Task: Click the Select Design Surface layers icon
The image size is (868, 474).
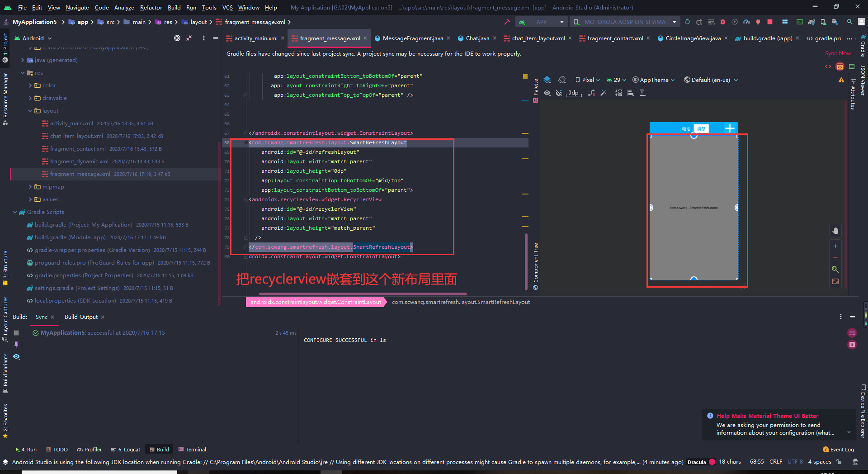Action: point(547,80)
